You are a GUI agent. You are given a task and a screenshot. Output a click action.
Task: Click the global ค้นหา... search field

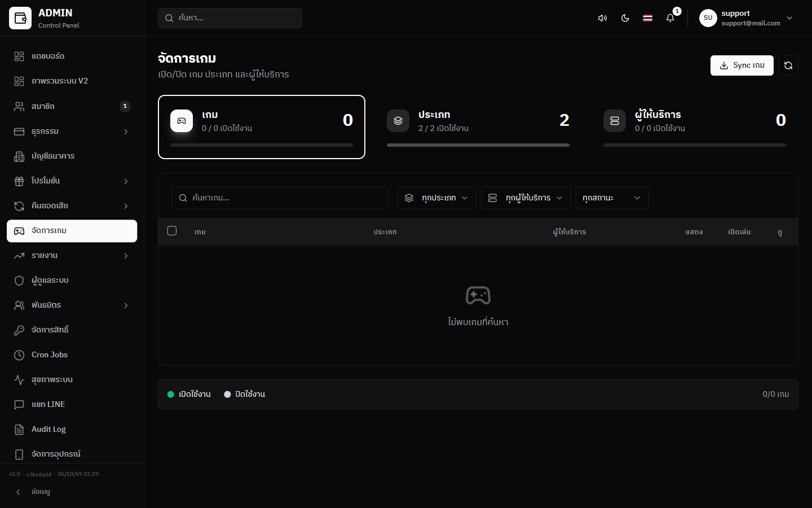click(230, 18)
